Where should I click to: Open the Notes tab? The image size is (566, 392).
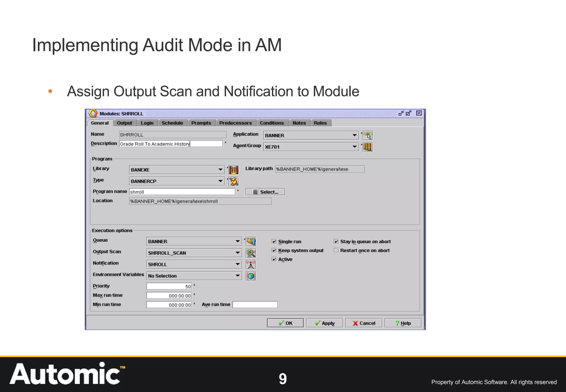[x=299, y=123]
